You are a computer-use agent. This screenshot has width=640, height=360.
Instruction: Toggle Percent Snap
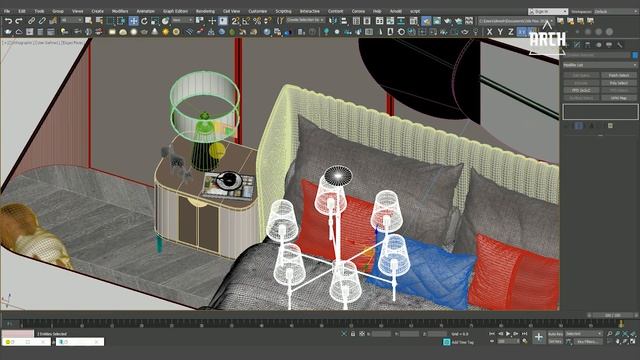tap(257, 20)
